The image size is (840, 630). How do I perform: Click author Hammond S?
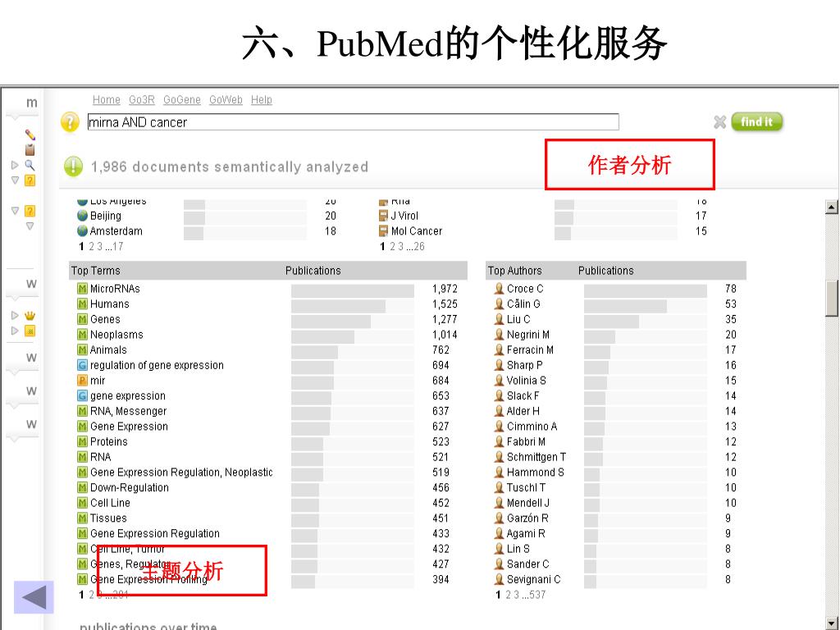tap(536, 472)
